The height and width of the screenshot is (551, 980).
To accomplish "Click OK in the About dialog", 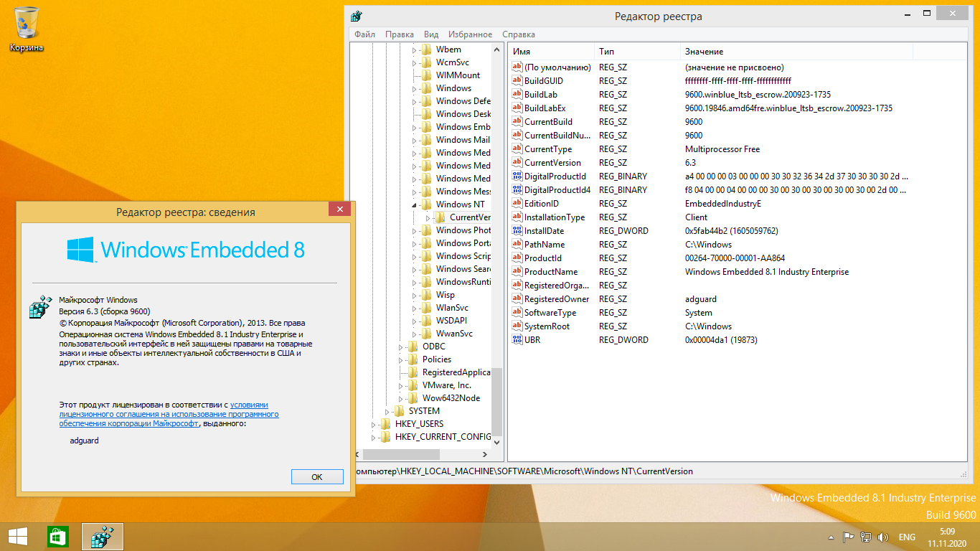I will 317,476.
